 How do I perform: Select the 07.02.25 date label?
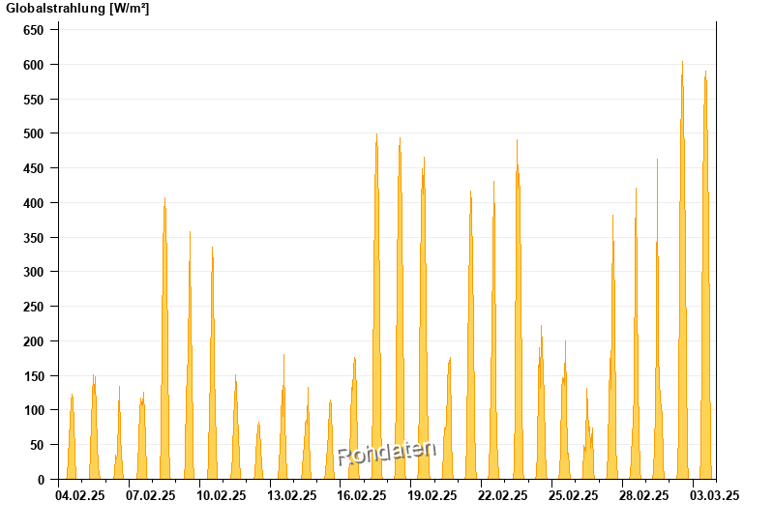coord(151,495)
